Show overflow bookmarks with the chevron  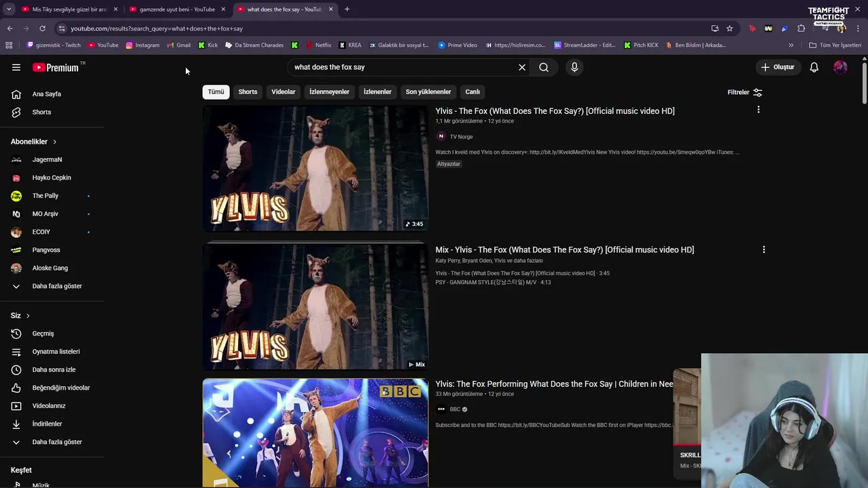pyautogui.click(x=791, y=45)
